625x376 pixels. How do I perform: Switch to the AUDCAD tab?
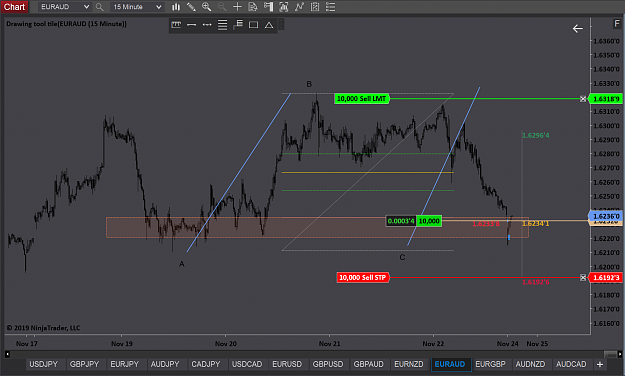point(571,364)
